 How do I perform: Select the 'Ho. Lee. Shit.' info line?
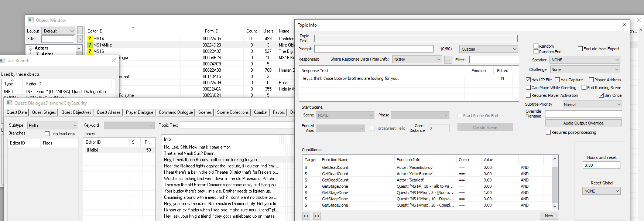(x=222, y=147)
